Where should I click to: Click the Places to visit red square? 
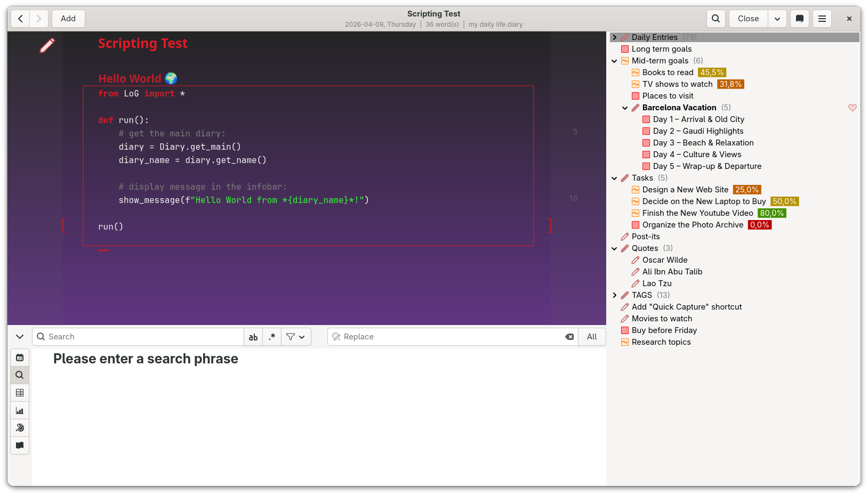click(636, 96)
